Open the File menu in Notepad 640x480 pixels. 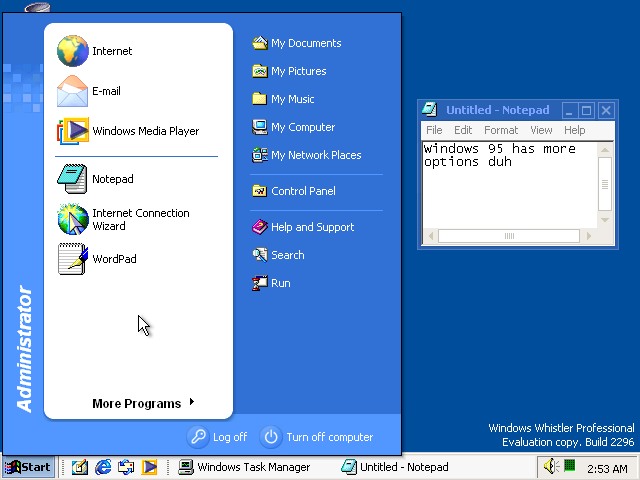(434, 130)
